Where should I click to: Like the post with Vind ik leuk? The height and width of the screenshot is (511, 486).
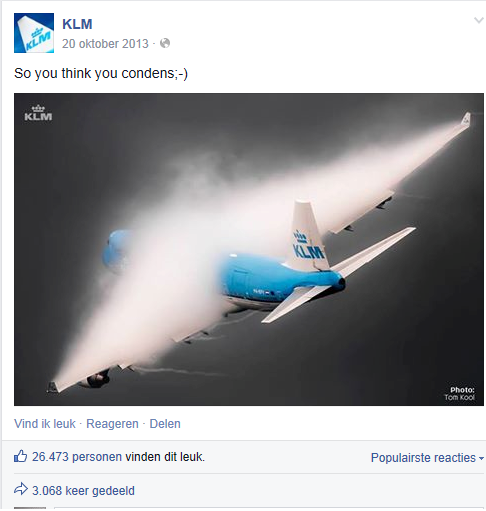[x=45, y=424]
